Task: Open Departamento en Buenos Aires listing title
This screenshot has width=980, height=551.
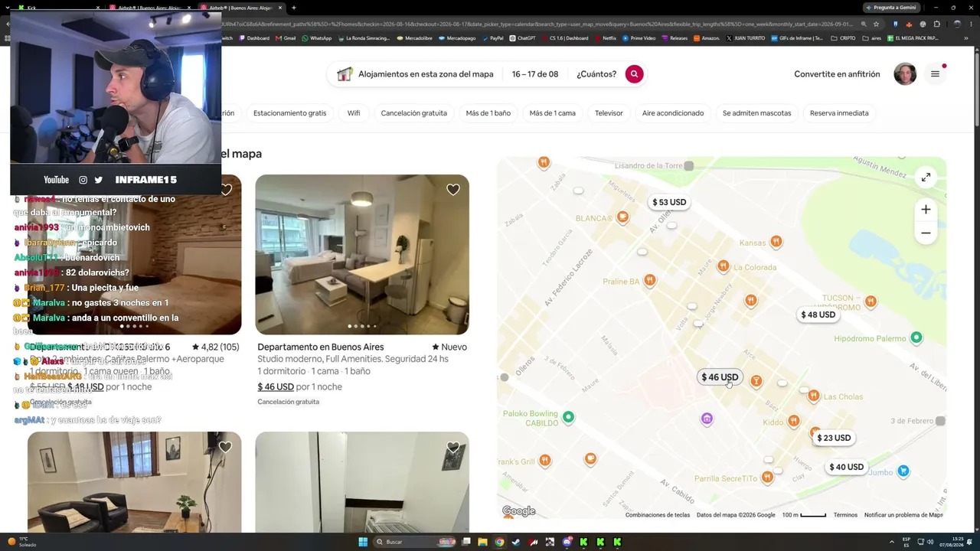Action: (x=321, y=347)
